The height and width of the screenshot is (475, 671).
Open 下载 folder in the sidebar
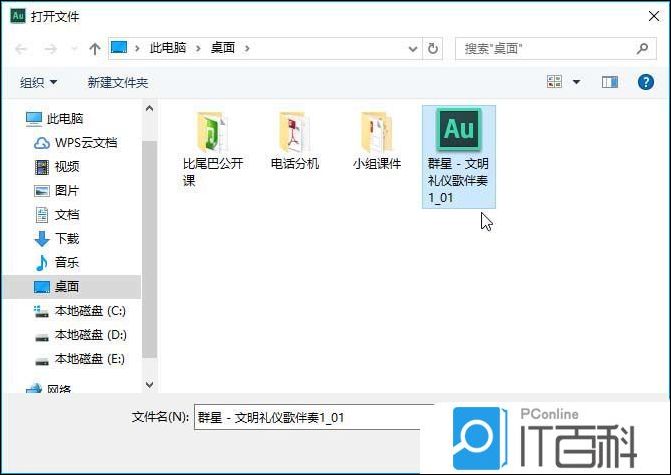click(x=67, y=239)
